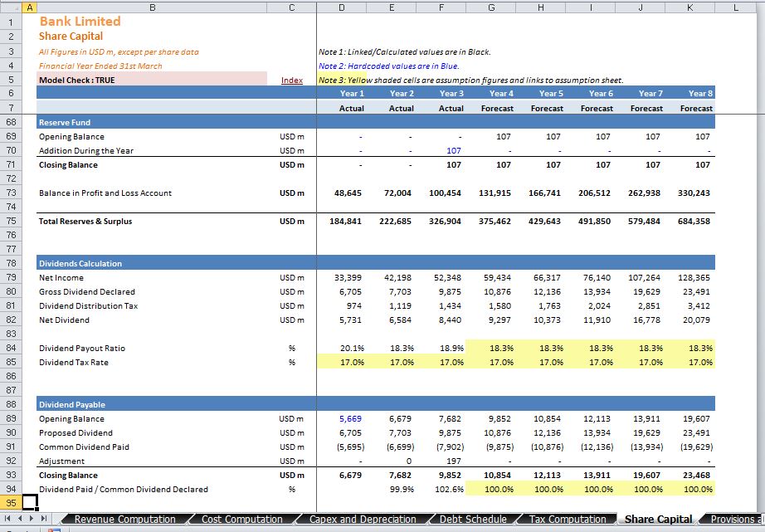765x532 pixels.
Task: Select the 'Dividend Tax Rate' label
Action: tap(74, 362)
